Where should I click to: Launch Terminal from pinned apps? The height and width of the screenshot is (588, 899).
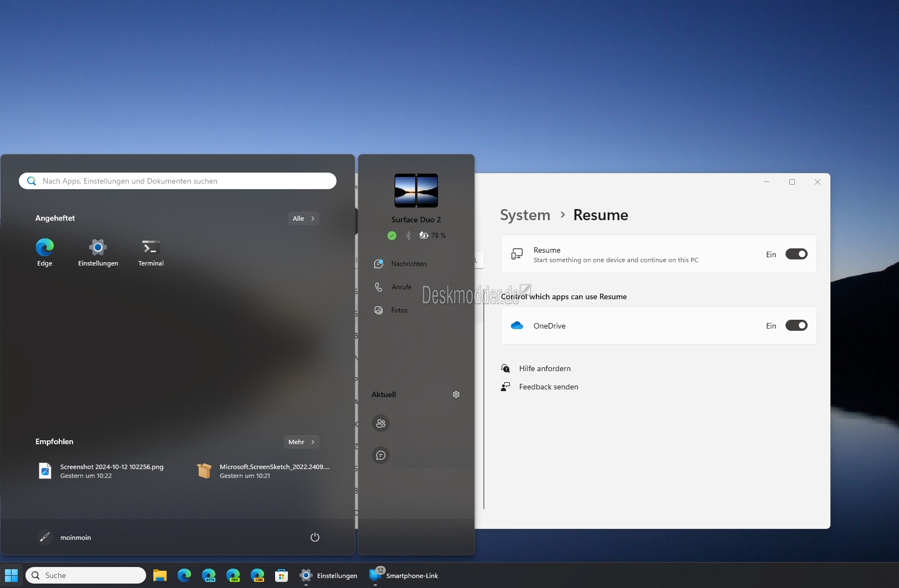point(151,253)
